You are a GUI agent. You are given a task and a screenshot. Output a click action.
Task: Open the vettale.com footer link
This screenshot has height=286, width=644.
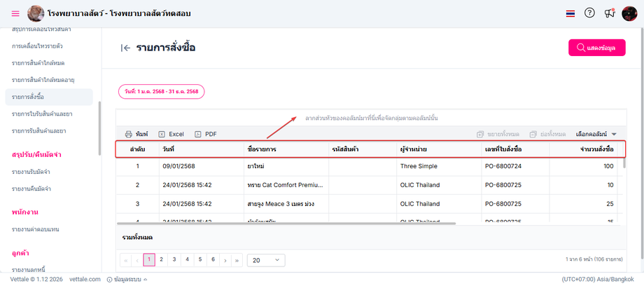[x=85, y=279]
